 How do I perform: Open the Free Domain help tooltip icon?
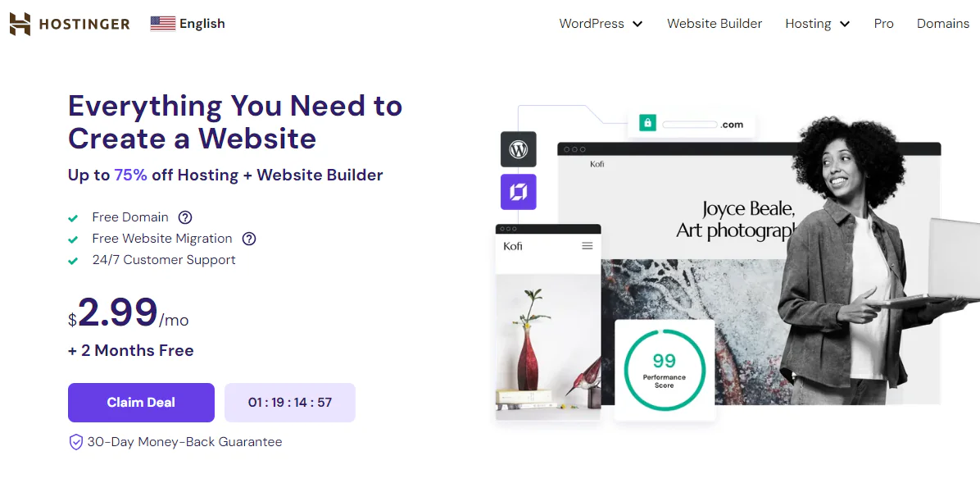coord(185,217)
